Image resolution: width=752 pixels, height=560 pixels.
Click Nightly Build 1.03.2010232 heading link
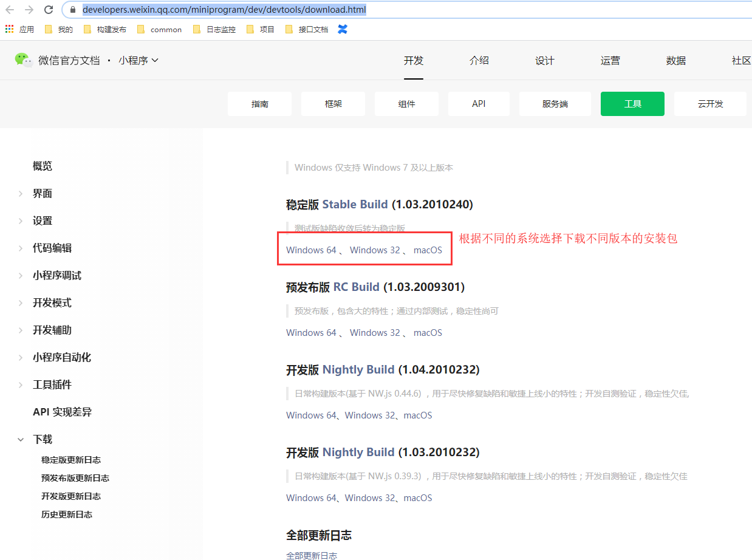point(358,452)
